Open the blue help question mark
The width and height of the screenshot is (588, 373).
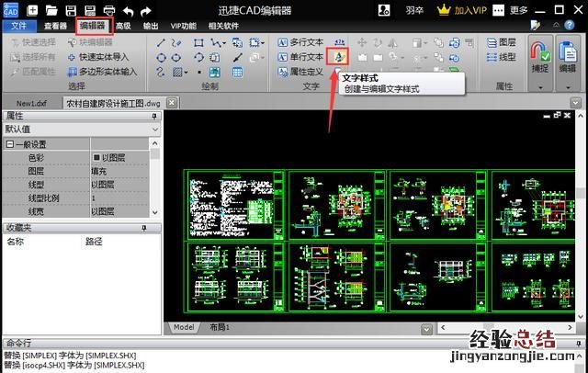tap(570, 25)
